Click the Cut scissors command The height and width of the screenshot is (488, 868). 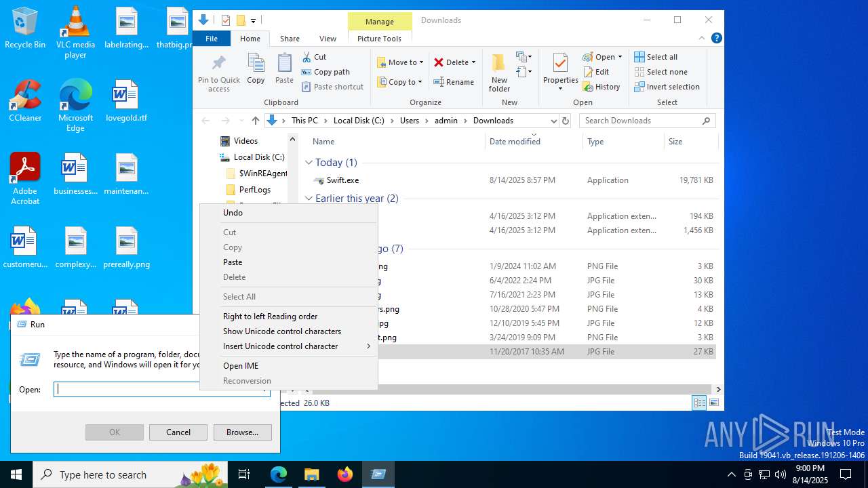tap(314, 57)
